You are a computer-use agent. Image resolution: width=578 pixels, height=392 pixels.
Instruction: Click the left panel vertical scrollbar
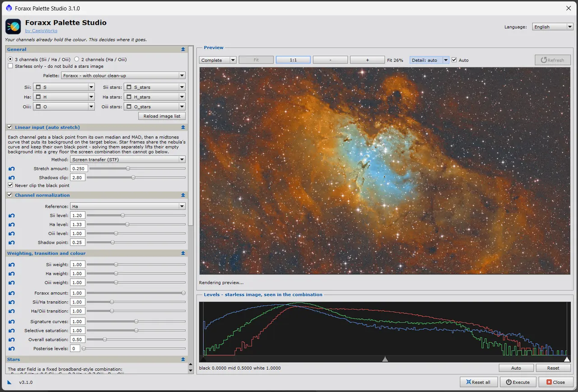tap(191, 135)
